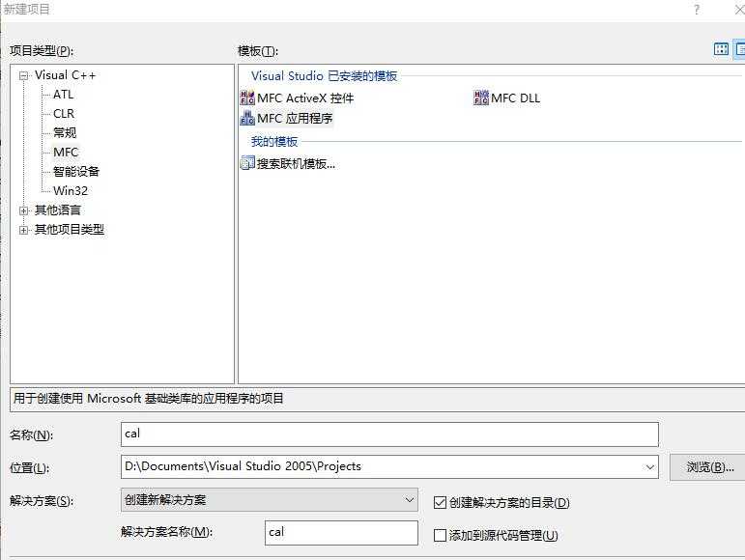Click the Visual C++ tree label
The height and width of the screenshot is (560, 745).
(65, 75)
